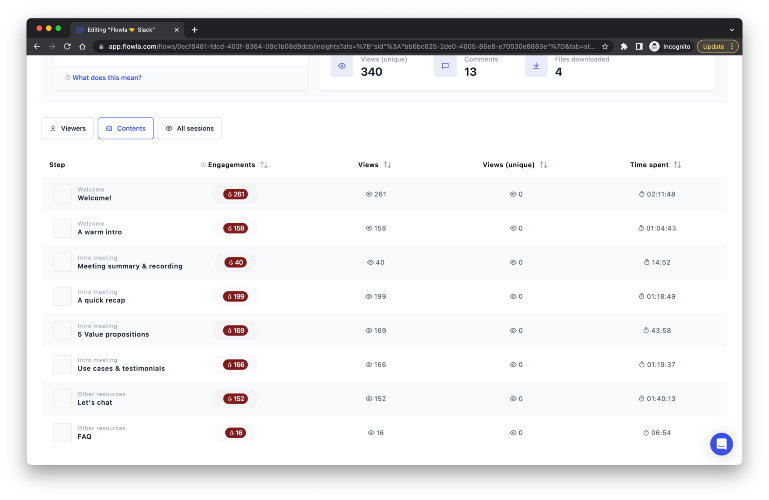Select the A warm intro step name
This screenshot has height=500, width=769.
[100, 232]
